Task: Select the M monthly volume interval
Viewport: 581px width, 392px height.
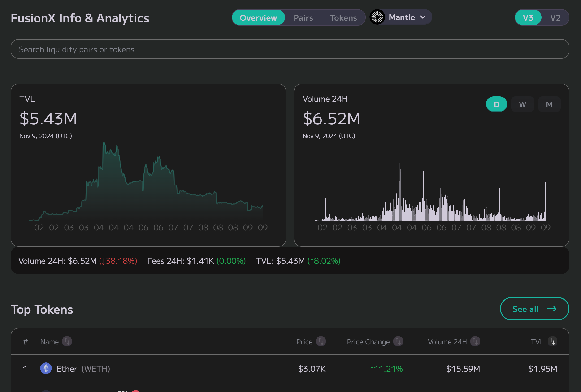Action: [549, 104]
